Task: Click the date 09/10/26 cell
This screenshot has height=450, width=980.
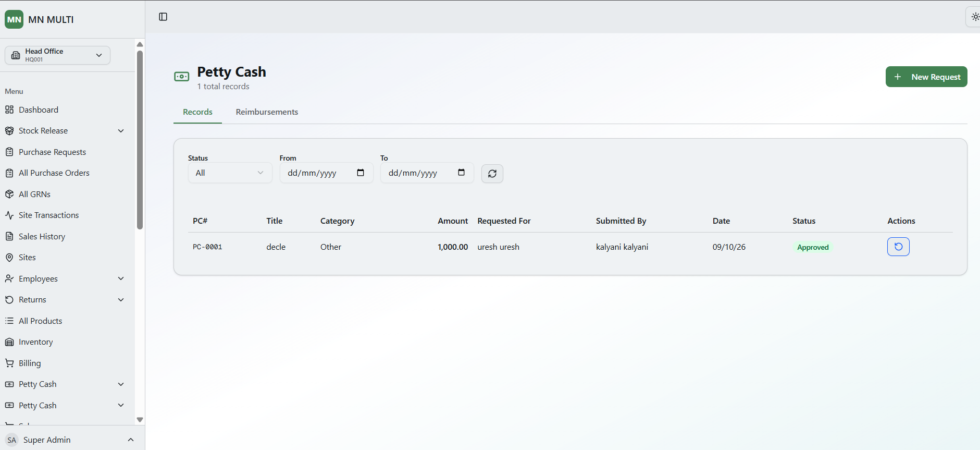Action: pyautogui.click(x=729, y=247)
